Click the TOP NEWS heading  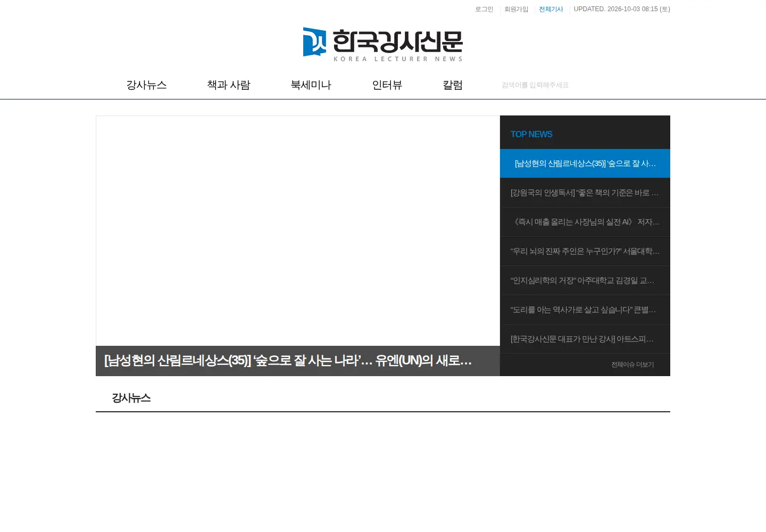pos(531,134)
